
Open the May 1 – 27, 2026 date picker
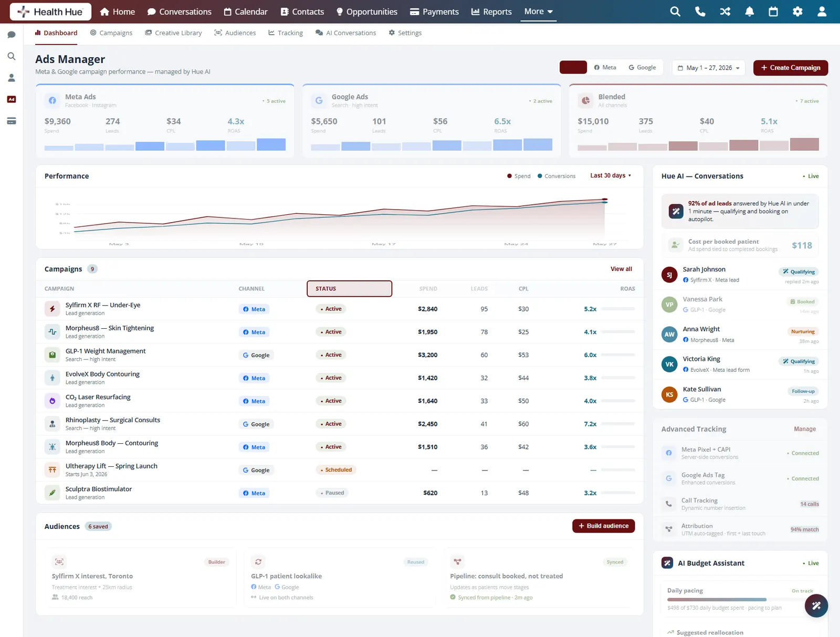tap(709, 68)
